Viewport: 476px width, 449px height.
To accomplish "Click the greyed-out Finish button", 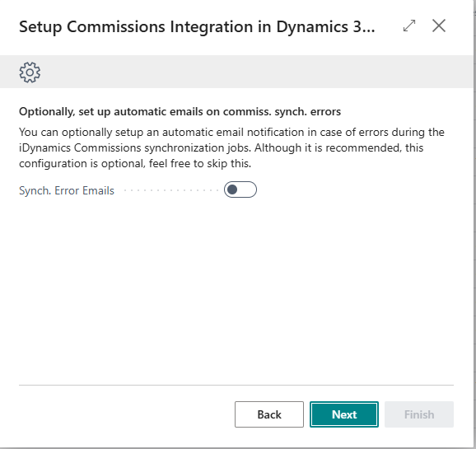I will coord(419,414).
